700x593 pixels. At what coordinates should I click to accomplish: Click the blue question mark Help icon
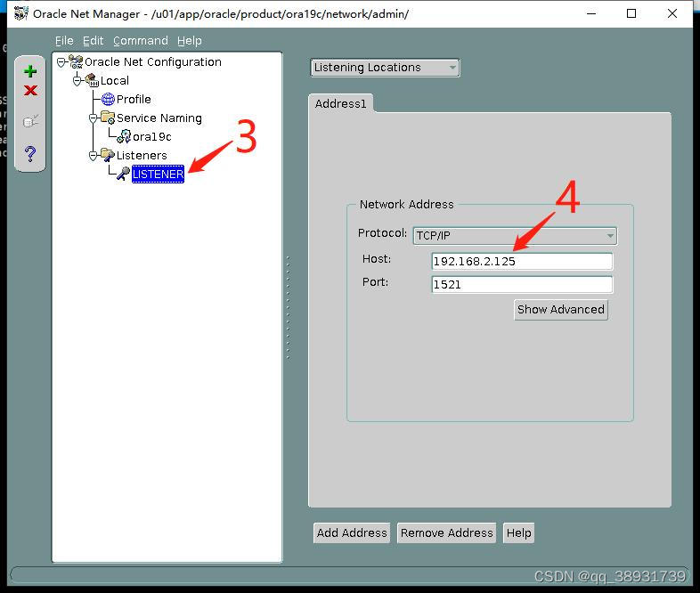[30, 154]
